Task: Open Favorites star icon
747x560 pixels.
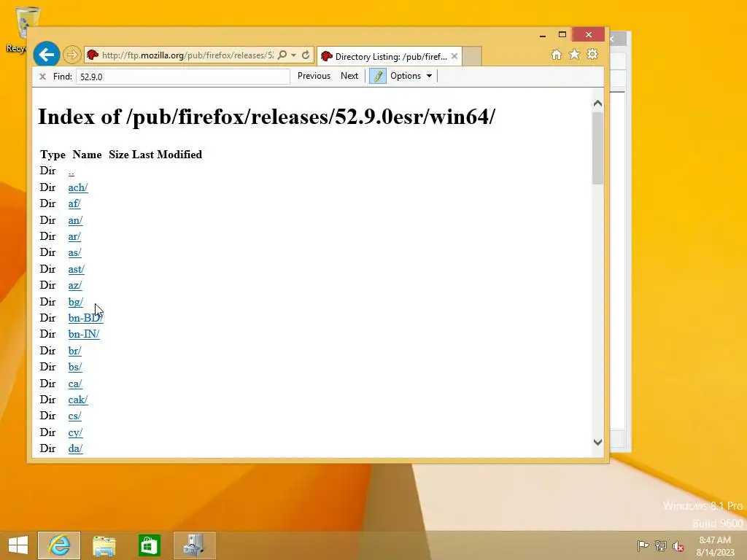Action: pyautogui.click(x=575, y=55)
